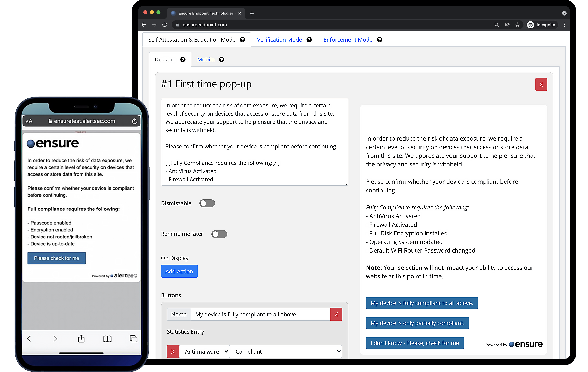Image resolution: width=588 pixels, height=372 pixels.
Task: Click 'I don't know - Please, check for me'
Action: pos(415,343)
